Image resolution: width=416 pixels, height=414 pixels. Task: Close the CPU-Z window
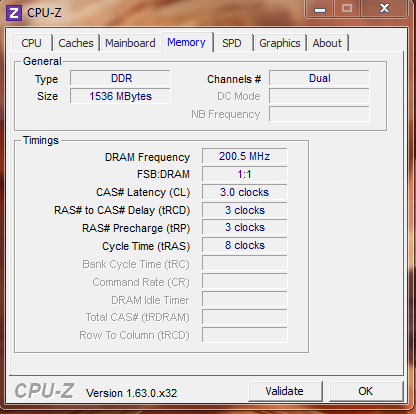coord(385,8)
